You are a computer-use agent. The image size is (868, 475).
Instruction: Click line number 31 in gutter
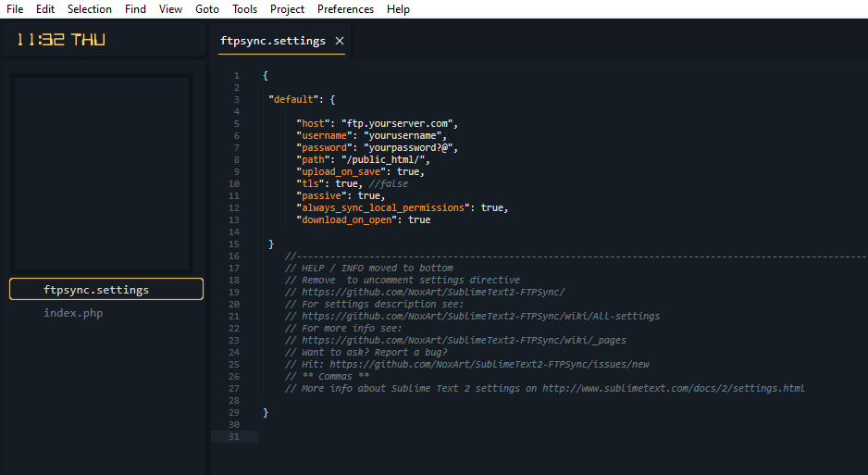234,436
